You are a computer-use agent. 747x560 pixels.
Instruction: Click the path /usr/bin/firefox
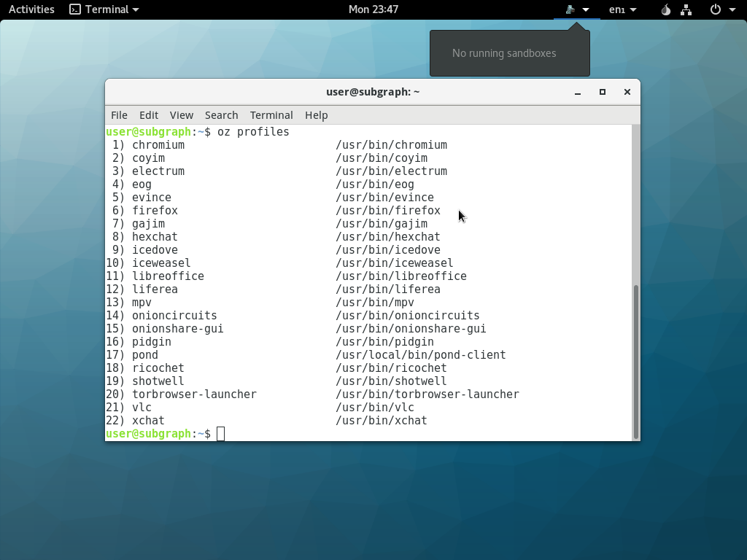pos(388,211)
